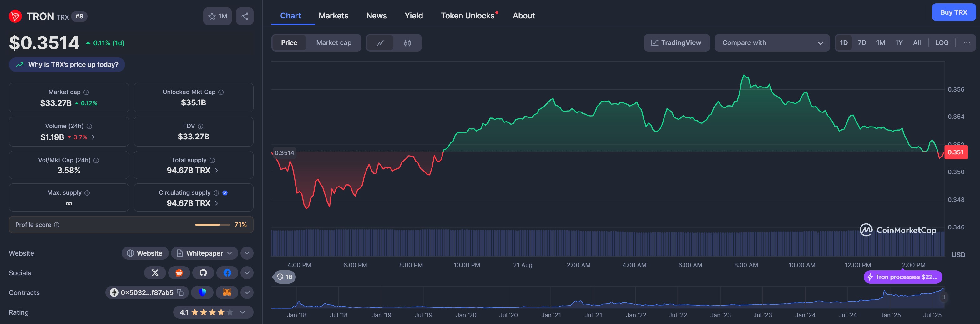This screenshot has height=324, width=980.
Task: Switch to the Markets tab
Action: [x=333, y=16]
